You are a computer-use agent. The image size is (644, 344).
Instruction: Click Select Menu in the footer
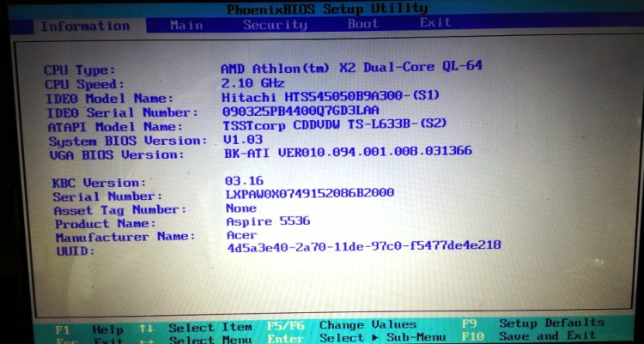[x=210, y=341]
